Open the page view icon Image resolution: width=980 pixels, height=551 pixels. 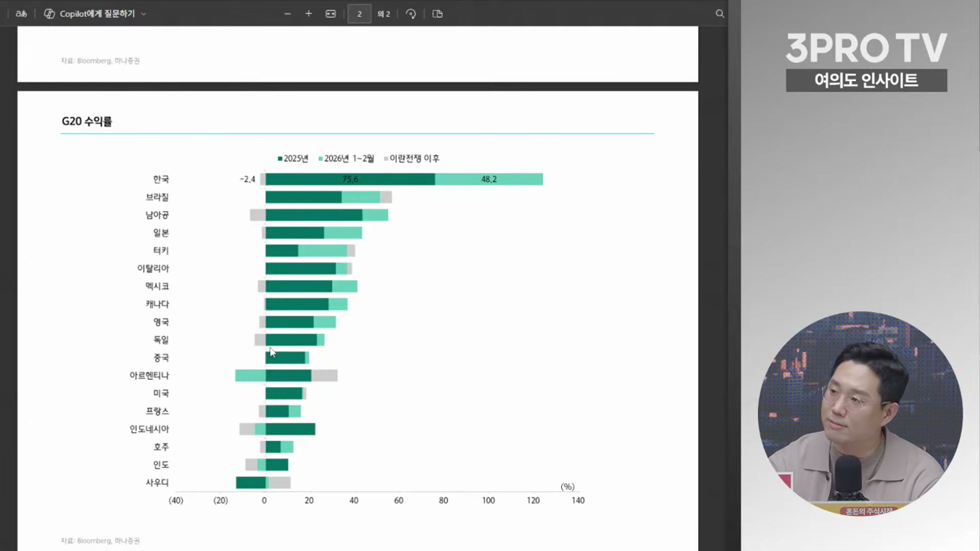(437, 14)
